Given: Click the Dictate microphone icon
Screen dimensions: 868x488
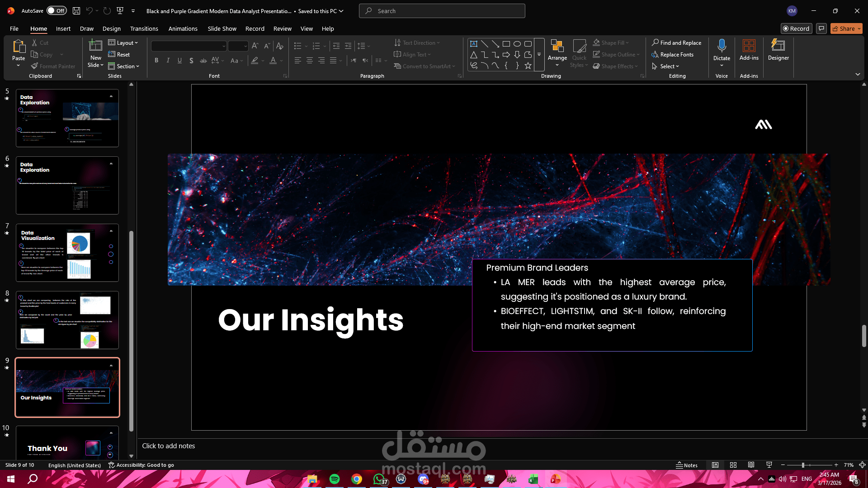Looking at the screenshot, I should (722, 45).
